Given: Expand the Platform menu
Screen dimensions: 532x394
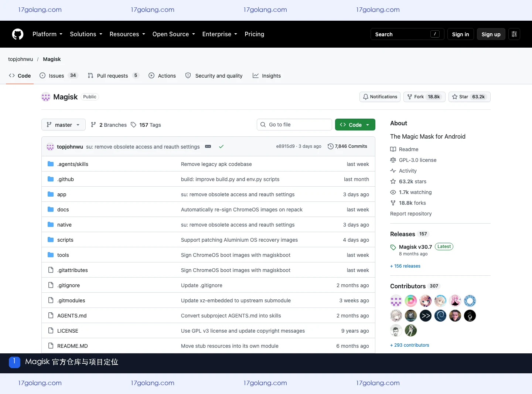Looking at the screenshot, I should [x=47, y=34].
